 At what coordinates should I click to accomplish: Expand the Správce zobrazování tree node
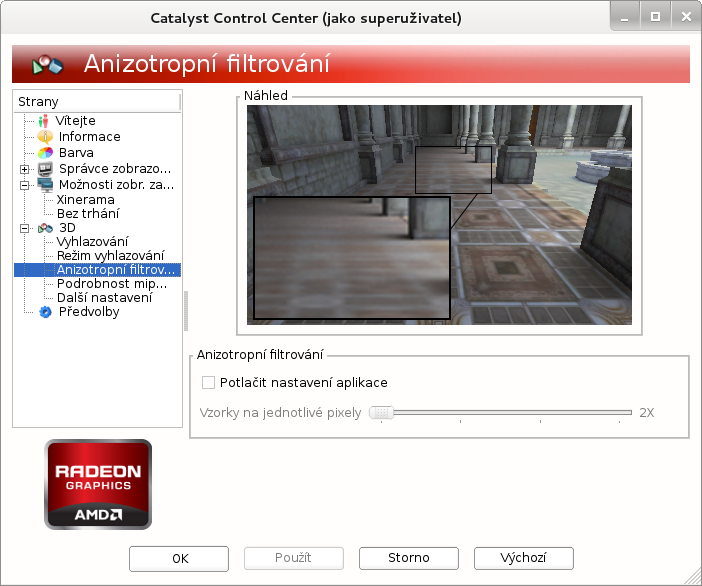25,169
